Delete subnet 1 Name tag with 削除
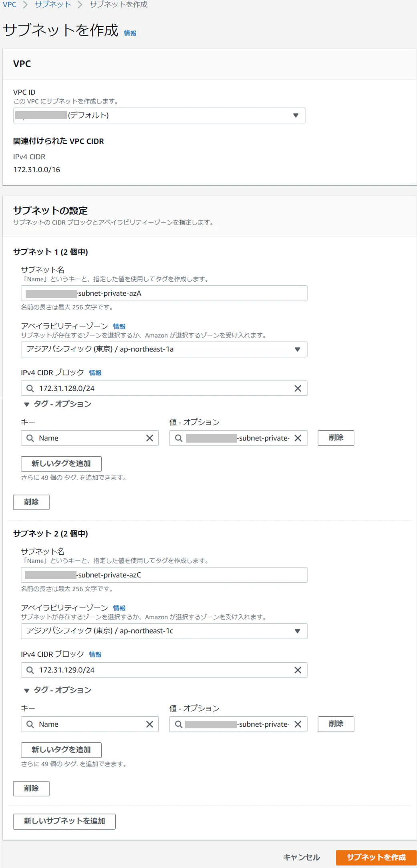Image resolution: width=417 pixels, height=868 pixels. click(336, 438)
